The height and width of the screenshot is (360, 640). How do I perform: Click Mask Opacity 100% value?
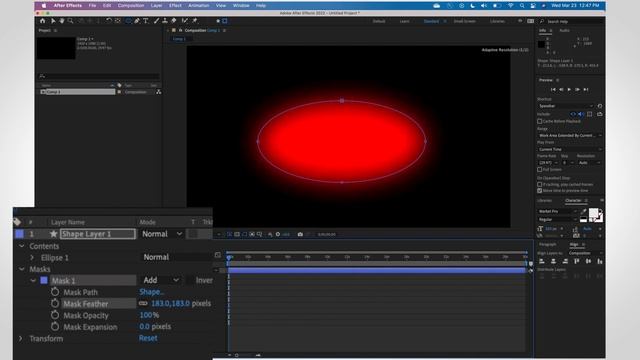coord(149,315)
